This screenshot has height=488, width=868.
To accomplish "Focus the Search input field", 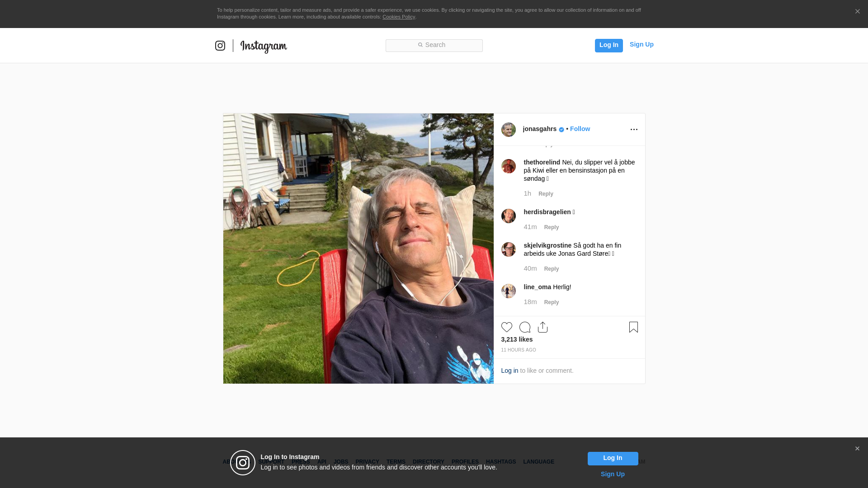I will click(434, 46).
